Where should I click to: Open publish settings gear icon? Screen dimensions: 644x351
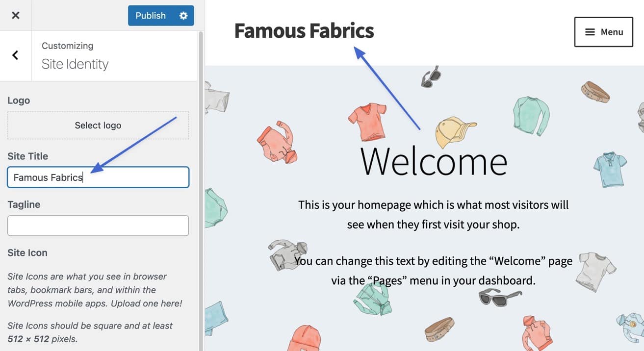click(183, 16)
